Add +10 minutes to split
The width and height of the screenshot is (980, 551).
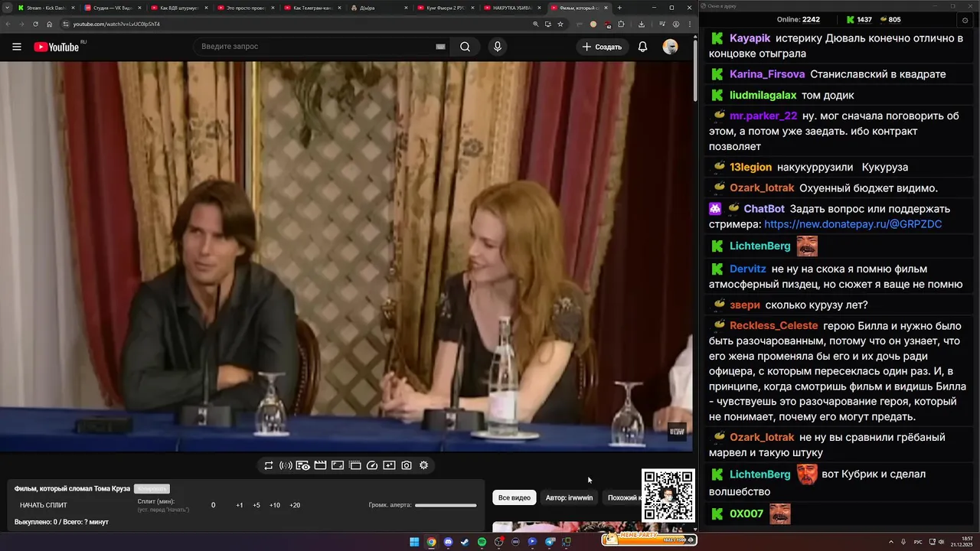point(275,505)
